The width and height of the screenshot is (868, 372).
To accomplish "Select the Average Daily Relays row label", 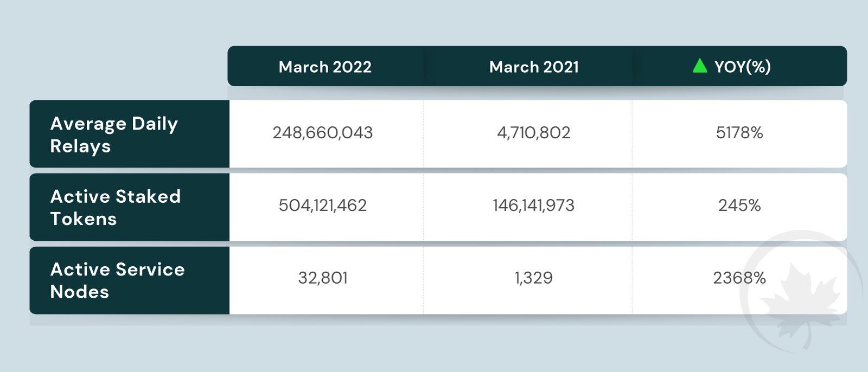I will [x=114, y=134].
